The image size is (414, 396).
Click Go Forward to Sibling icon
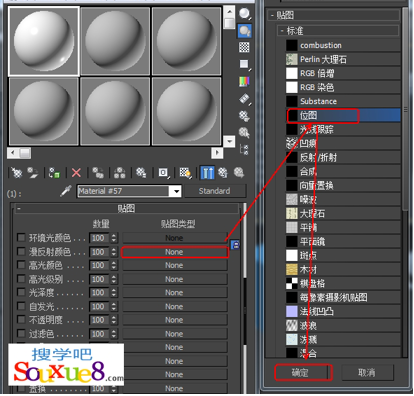click(x=239, y=173)
